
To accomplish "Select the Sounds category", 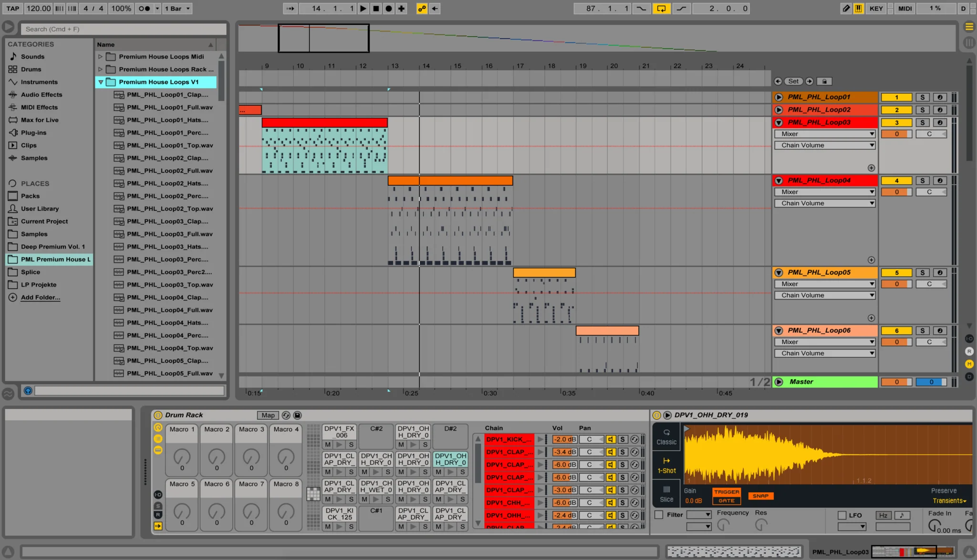I will click(32, 56).
